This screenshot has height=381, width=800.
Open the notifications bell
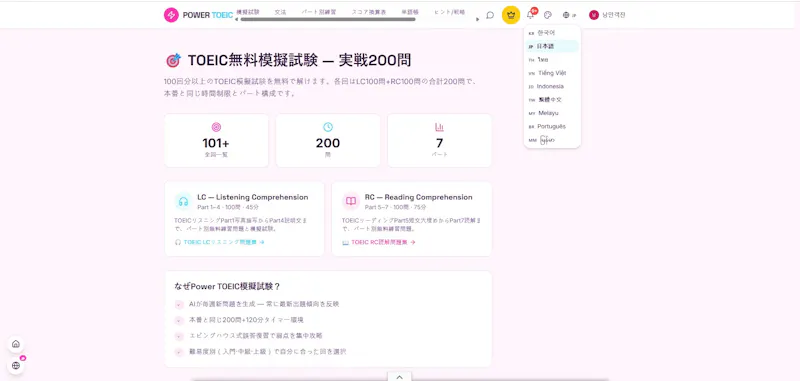530,15
